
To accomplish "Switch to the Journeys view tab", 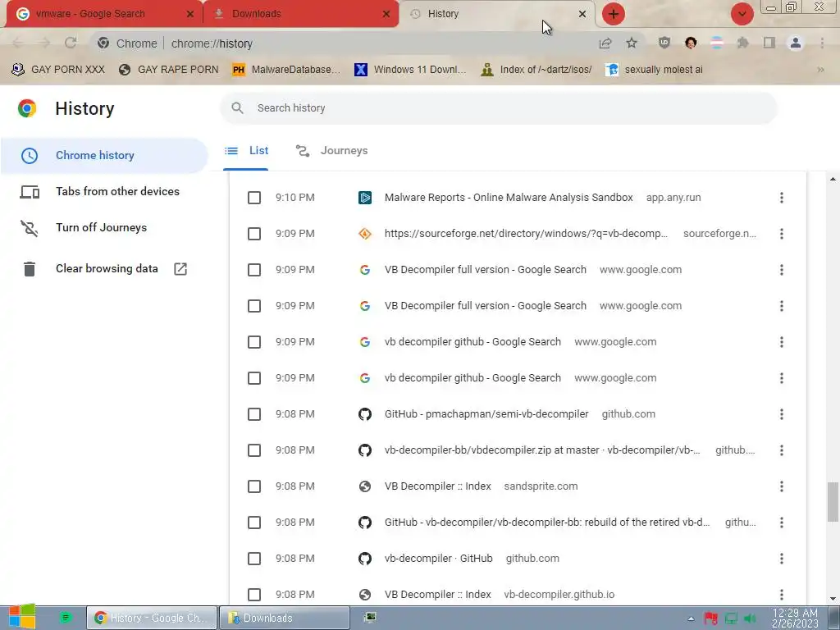I will [331, 151].
